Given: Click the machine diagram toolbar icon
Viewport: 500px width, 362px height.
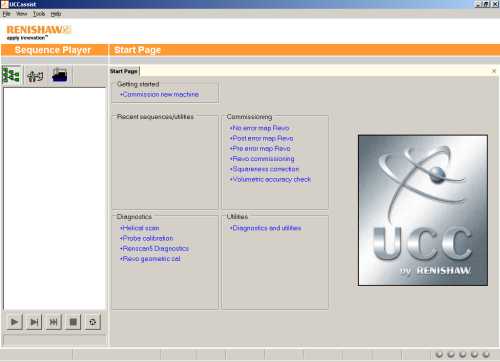Looking at the screenshot, I should pos(35,76).
